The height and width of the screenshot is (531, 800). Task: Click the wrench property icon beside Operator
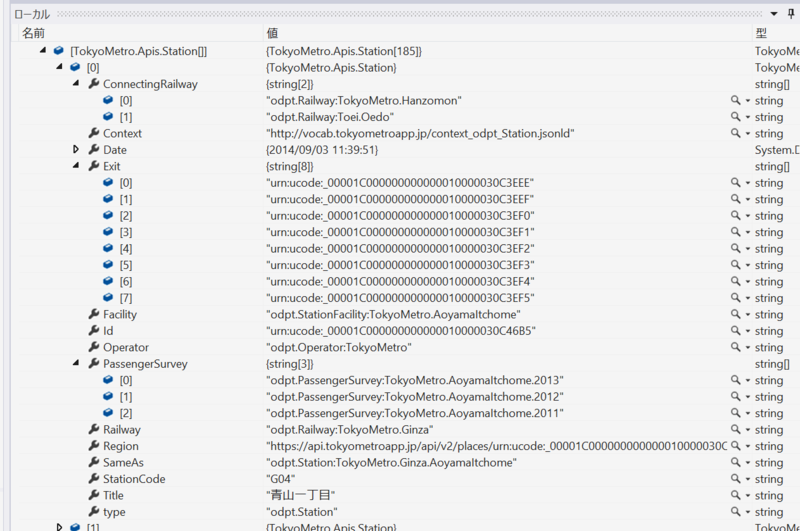tap(94, 347)
